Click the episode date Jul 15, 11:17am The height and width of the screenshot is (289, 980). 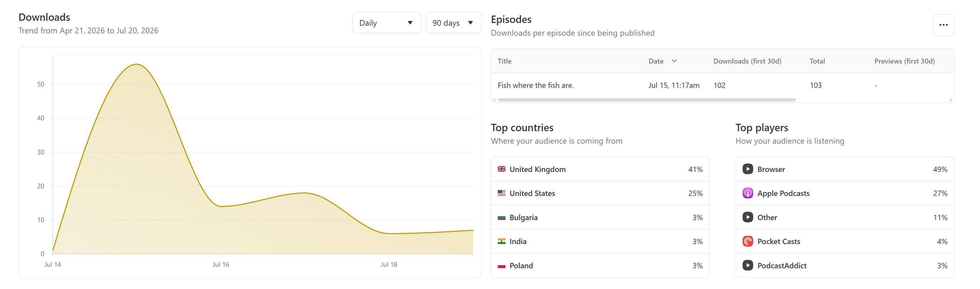coord(674,85)
